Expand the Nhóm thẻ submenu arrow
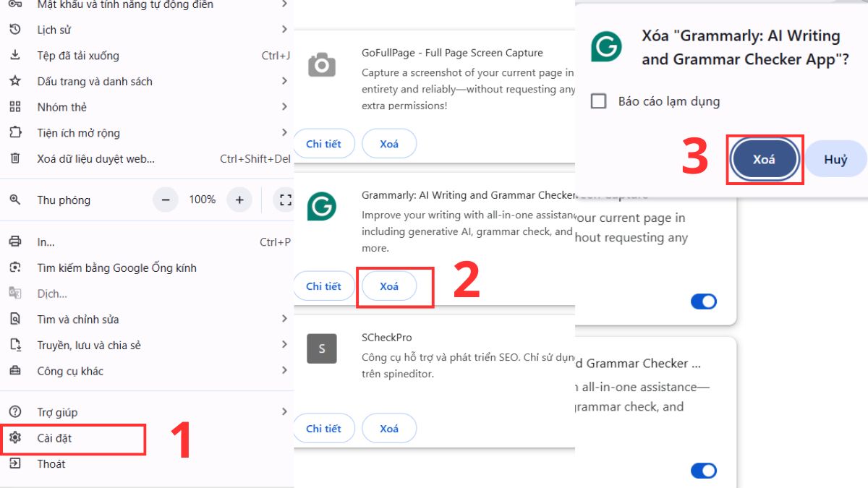Screen dimensions: 868x488 click(284, 107)
